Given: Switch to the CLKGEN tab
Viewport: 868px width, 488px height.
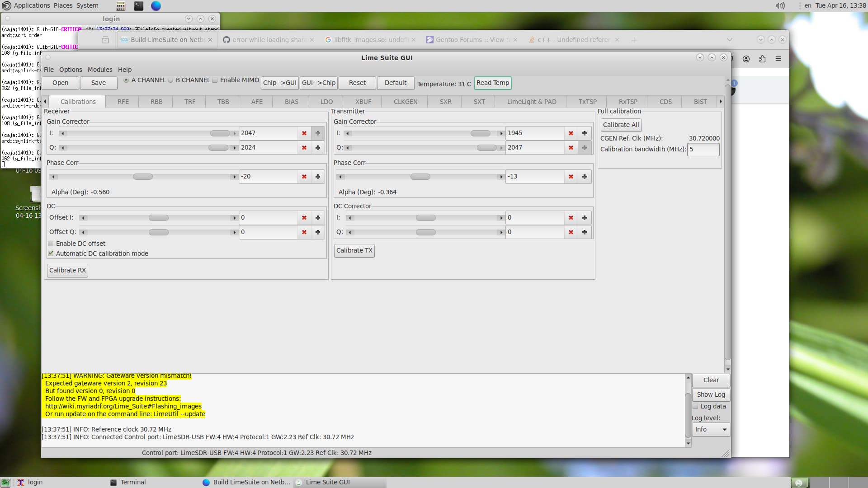Looking at the screenshot, I should pyautogui.click(x=406, y=102).
